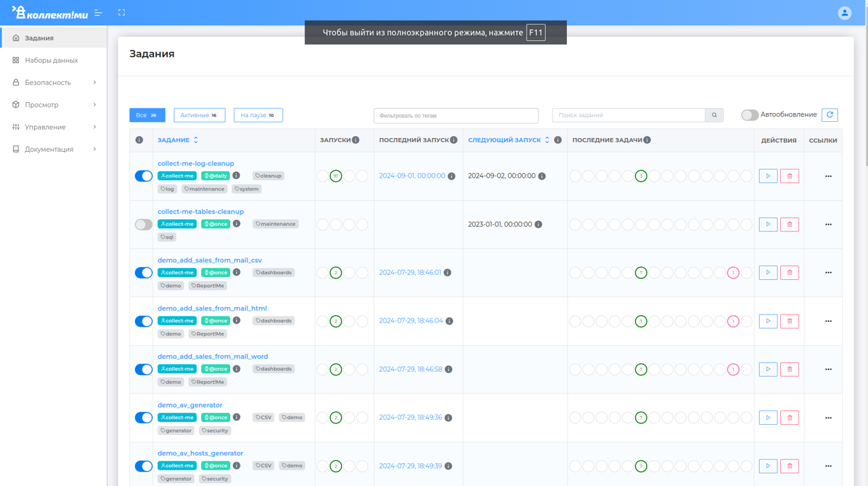Screen dimensions: 868x486
Task: Run demo_add_sales_from_mail_word job
Action: point(768,370)
